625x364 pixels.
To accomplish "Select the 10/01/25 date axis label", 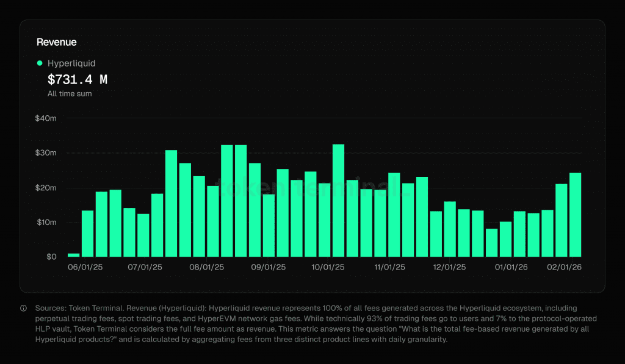I will 328,267.
